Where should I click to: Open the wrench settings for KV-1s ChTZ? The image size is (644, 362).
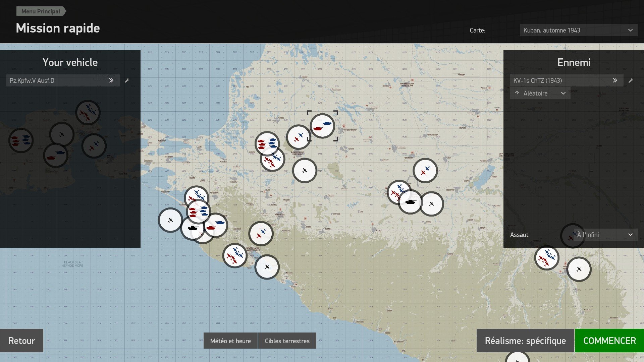click(x=631, y=80)
